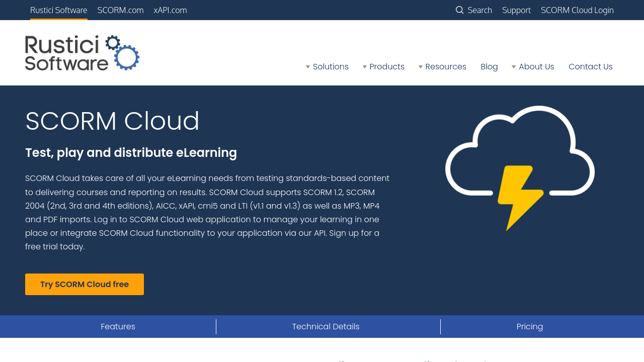Click the cloud lightning bolt graphic
Viewport: 644px width, 362px height.
(x=520, y=168)
